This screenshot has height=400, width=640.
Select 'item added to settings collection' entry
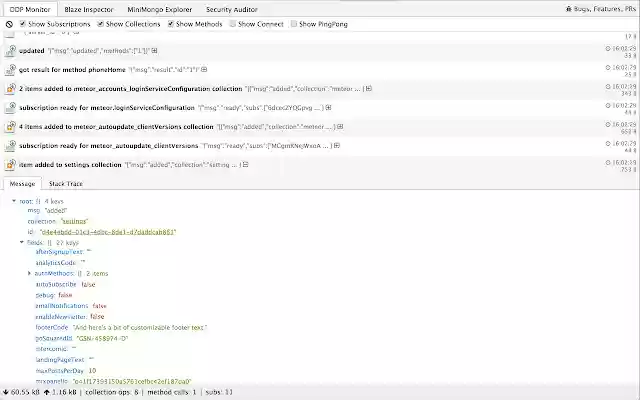click(x=320, y=164)
